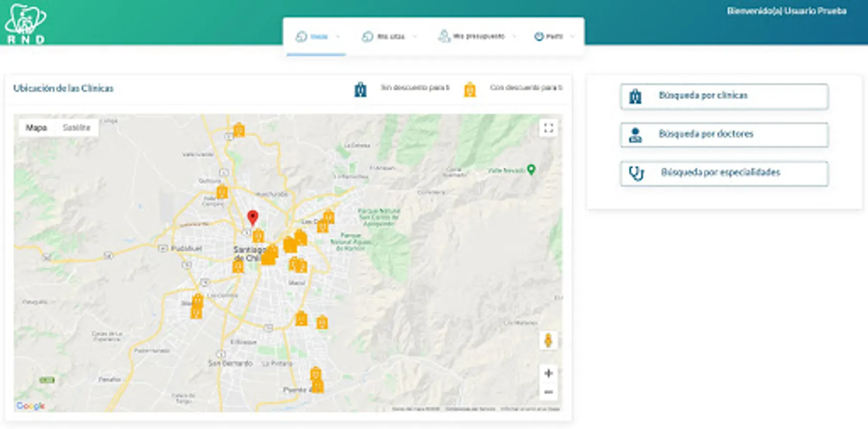Click Búsqueda por doctores button

724,135
